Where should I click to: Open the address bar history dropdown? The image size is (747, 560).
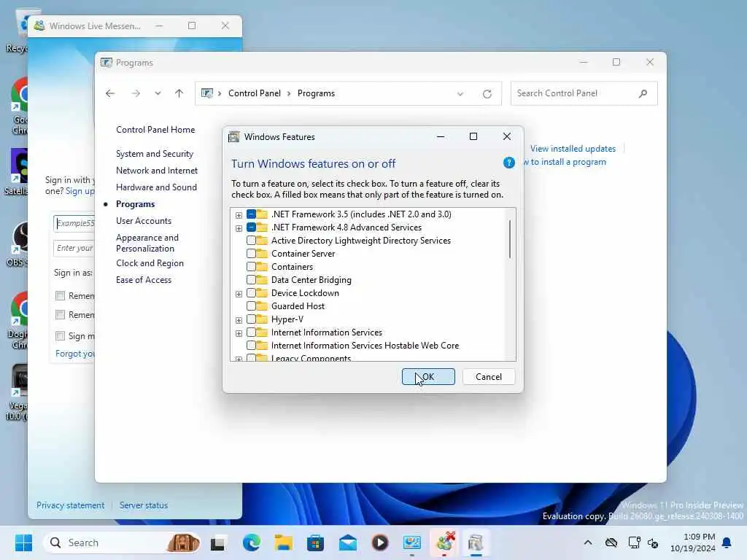coord(460,94)
